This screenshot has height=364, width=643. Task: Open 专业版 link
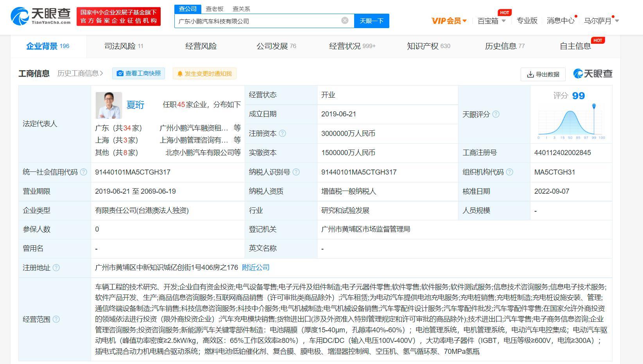527,21
